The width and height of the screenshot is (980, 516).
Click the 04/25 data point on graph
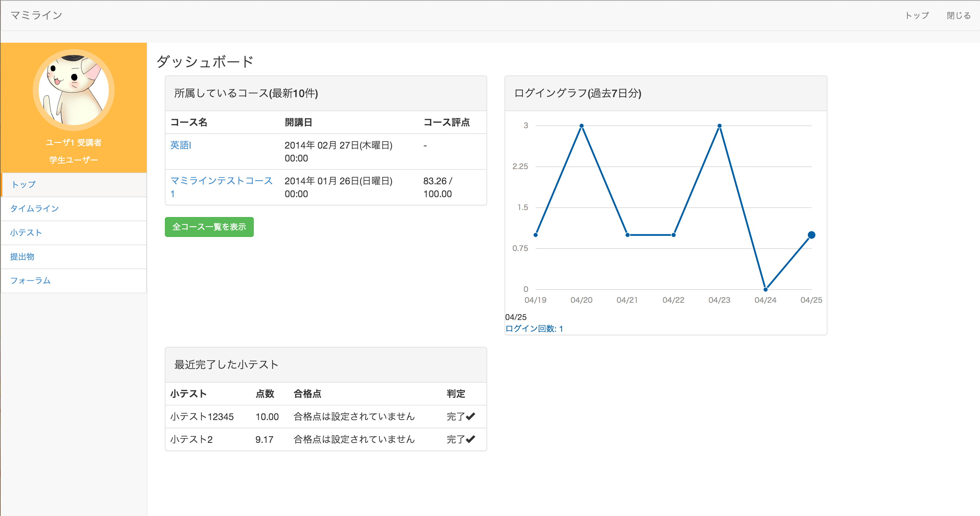(x=811, y=235)
